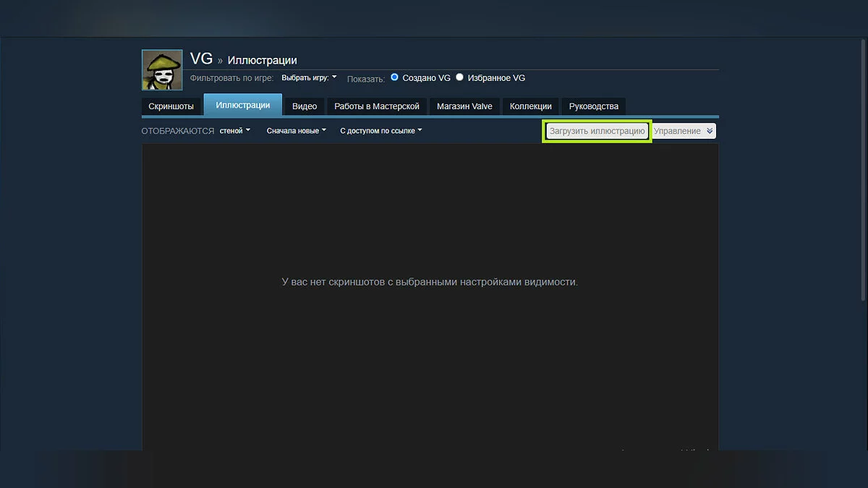Click the text У вас нет скриншотов
This screenshot has height=488, width=868.
pyautogui.click(x=331, y=282)
